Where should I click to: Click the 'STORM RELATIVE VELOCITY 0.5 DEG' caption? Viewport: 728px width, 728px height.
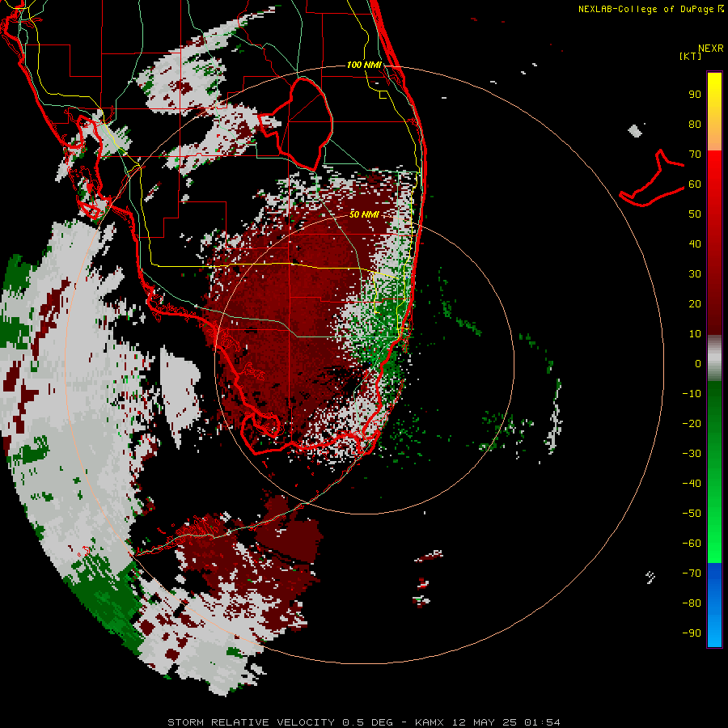[280, 722]
